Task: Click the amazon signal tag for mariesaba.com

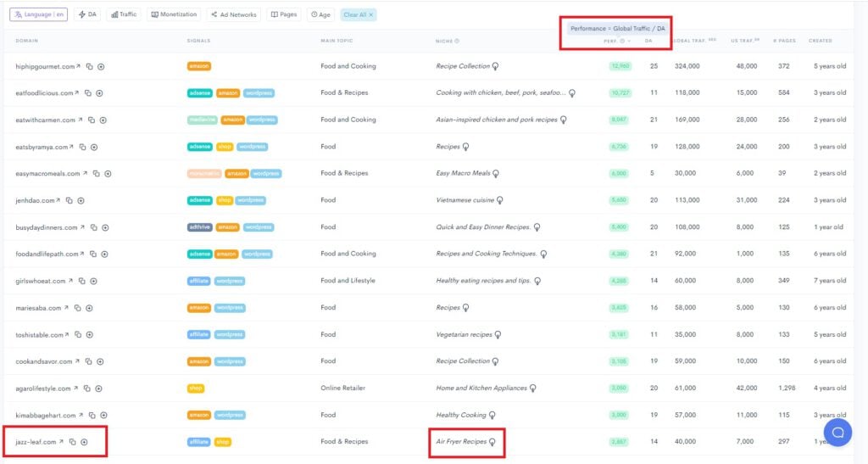Action: tap(198, 308)
